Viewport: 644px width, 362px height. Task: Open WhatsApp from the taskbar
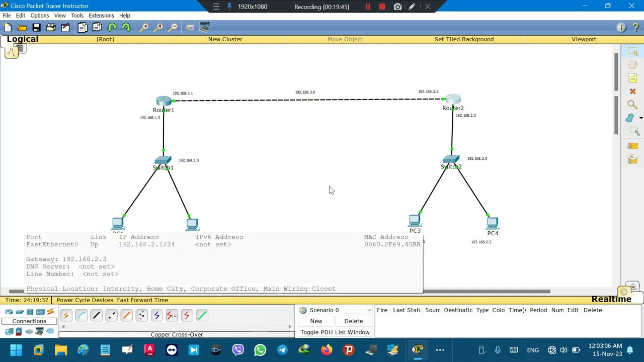click(260, 350)
